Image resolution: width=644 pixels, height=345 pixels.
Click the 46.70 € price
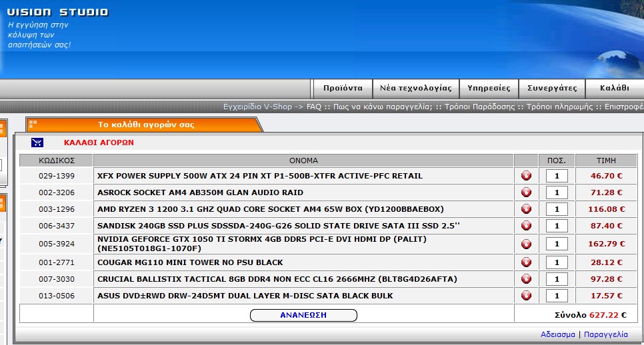[606, 176]
